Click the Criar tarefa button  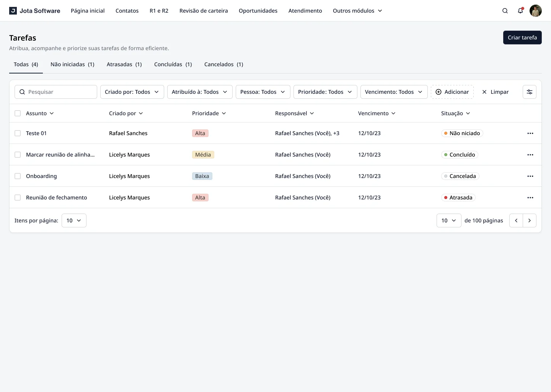click(522, 38)
